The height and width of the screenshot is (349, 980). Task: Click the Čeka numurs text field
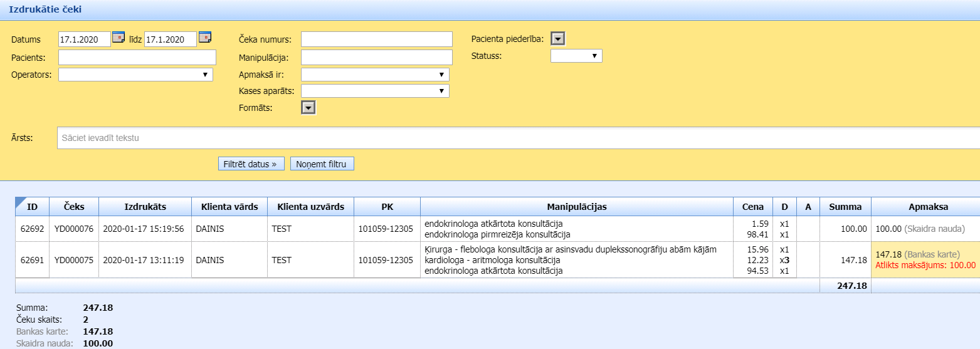coord(376,39)
